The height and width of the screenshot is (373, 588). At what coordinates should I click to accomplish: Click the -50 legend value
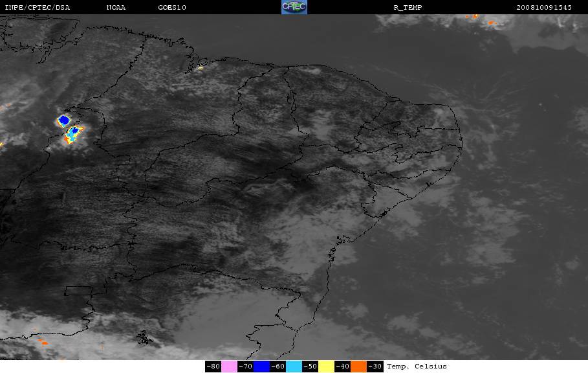pos(310,367)
